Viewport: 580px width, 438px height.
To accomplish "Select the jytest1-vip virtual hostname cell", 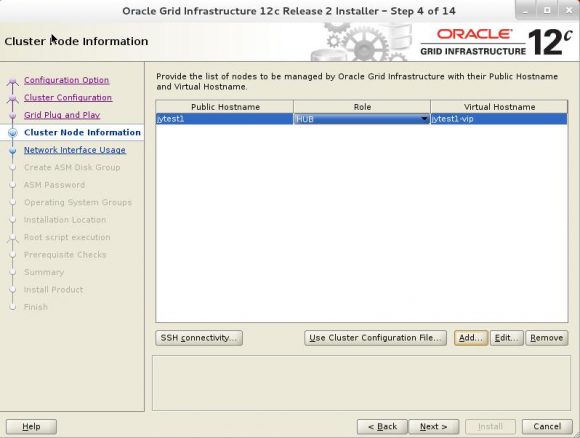I will (x=499, y=119).
